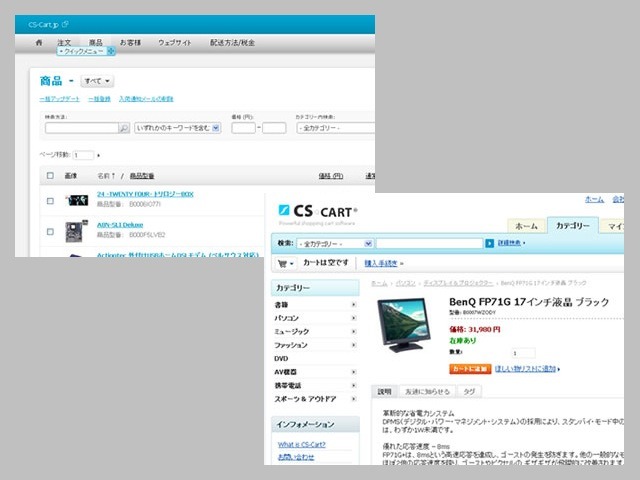
Task: Click the ページ移動 page number field
Action: coord(83,155)
